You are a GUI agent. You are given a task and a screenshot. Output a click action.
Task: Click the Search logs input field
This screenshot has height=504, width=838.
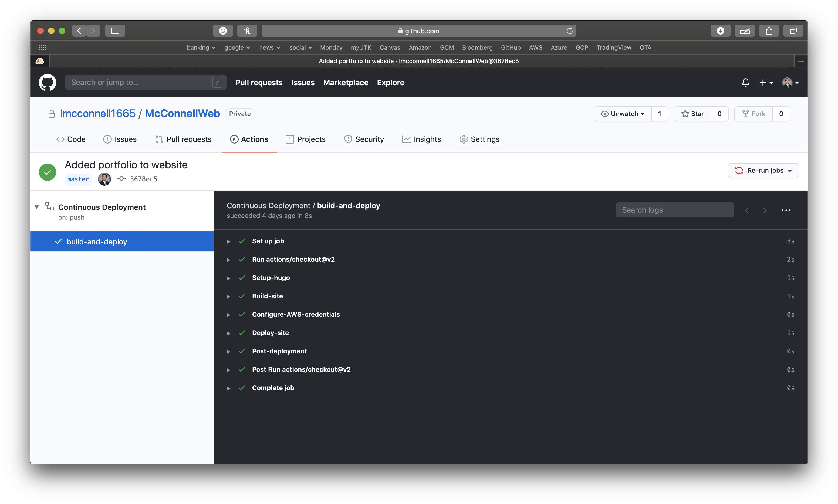click(x=675, y=210)
